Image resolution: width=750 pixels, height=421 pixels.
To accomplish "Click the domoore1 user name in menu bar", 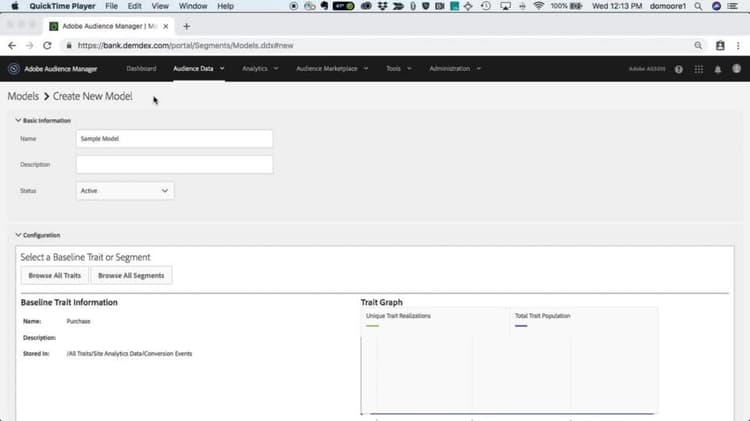I will click(668, 6).
